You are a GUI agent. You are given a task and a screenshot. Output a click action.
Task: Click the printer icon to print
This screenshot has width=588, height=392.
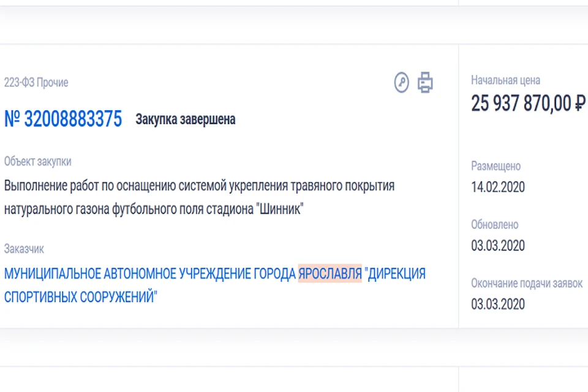click(x=425, y=82)
